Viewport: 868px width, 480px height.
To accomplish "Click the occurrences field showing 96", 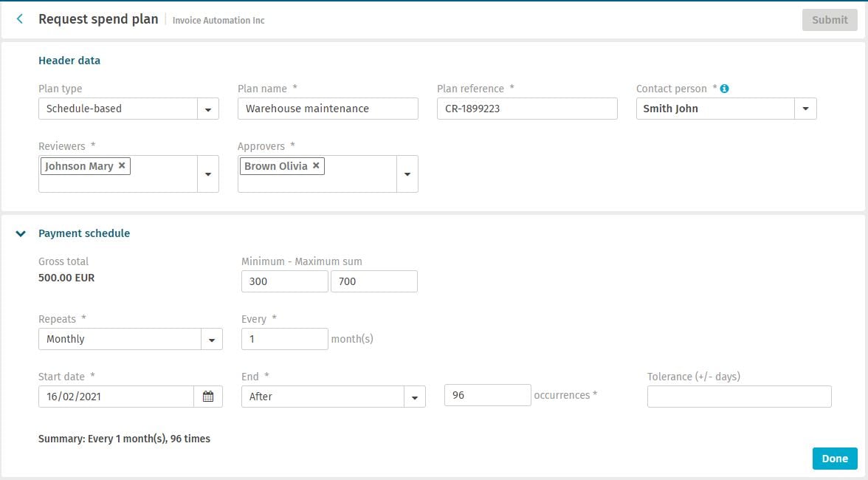I will (x=486, y=394).
